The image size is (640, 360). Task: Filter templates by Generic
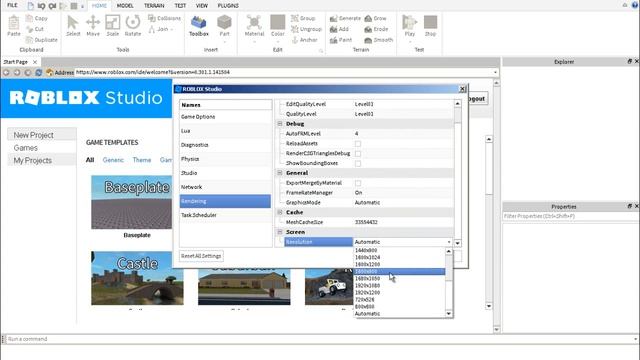tap(113, 160)
